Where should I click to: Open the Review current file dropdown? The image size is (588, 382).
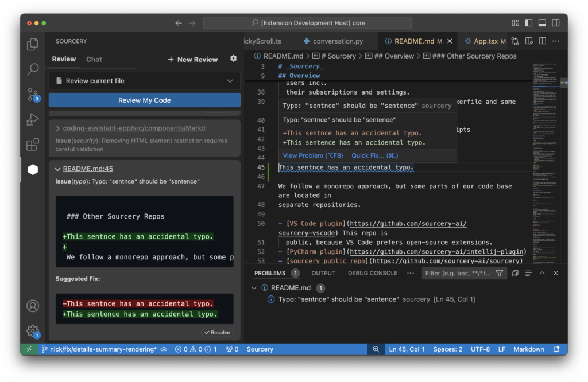(144, 81)
